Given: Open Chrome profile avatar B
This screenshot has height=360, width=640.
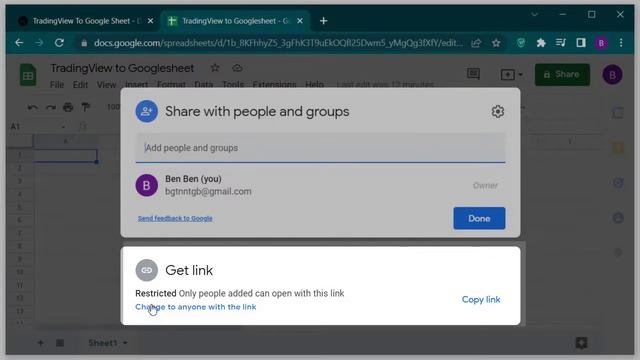Looking at the screenshot, I should 601,43.
